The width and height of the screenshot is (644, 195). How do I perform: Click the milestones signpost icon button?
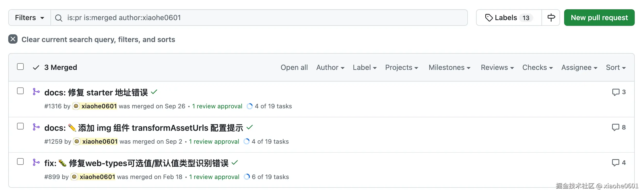pyautogui.click(x=551, y=18)
